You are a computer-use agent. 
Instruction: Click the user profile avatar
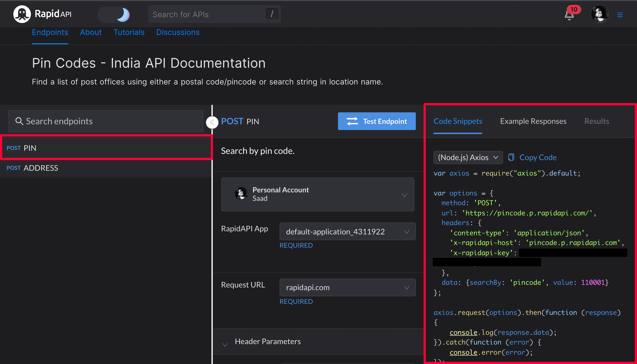599,14
